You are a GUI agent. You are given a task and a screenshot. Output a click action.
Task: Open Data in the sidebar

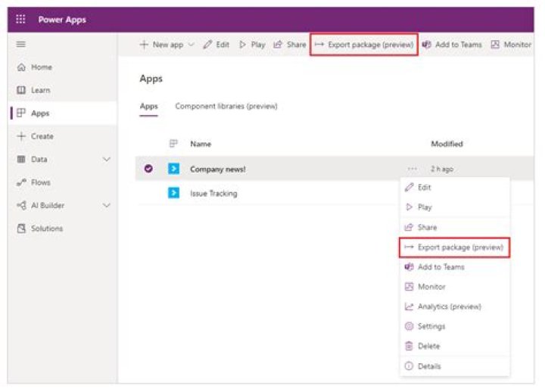pyautogui.click(x=32, y=159)
